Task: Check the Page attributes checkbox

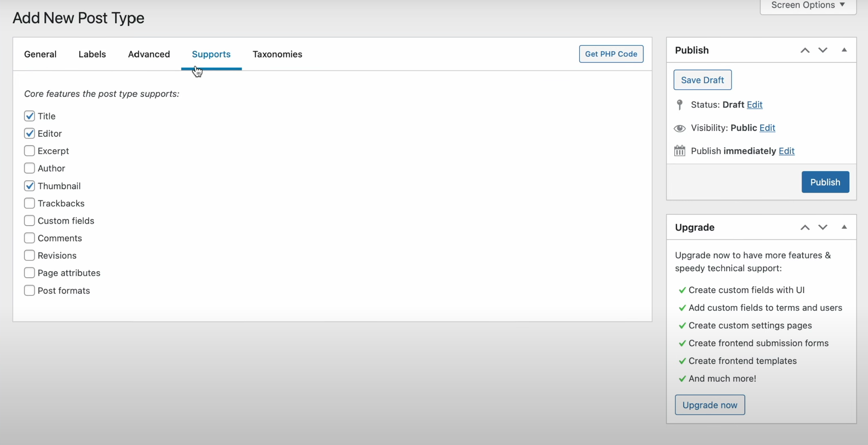Action: tap(29, 273)
